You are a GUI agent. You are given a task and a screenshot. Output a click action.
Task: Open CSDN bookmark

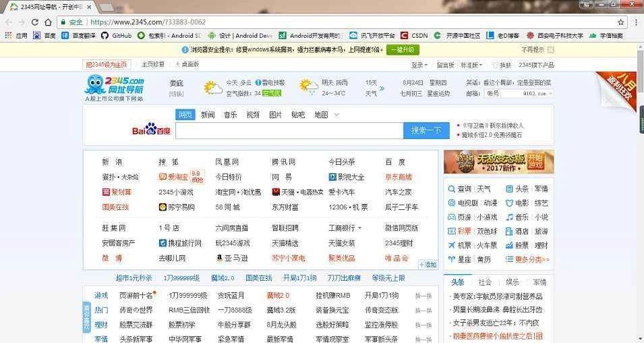click(x=414, y=36)
